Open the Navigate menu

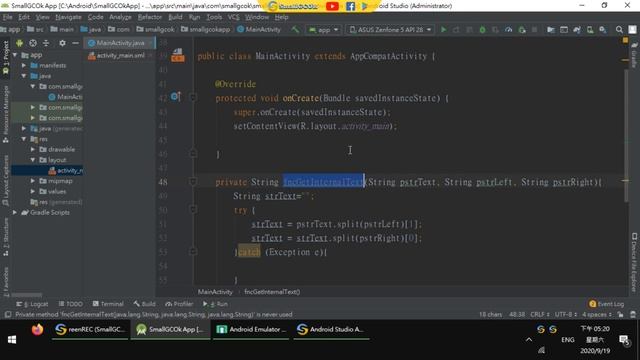[x=68, y=17]
